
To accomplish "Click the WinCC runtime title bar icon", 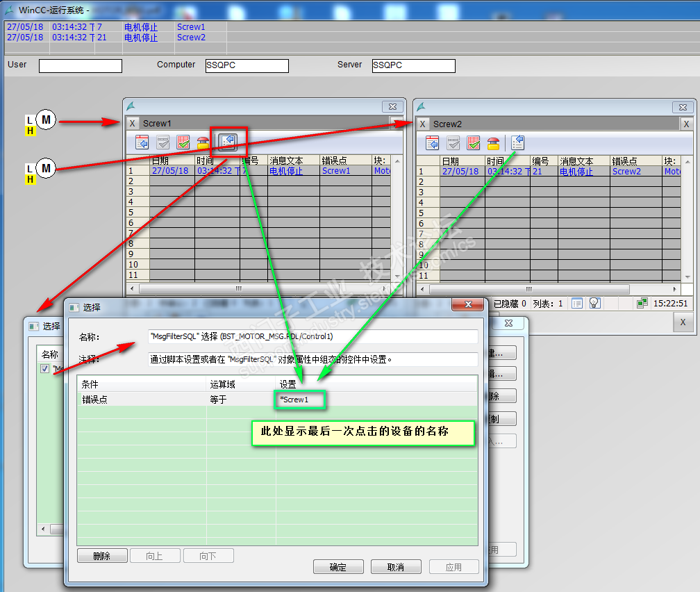I will (x=10, y=10).
